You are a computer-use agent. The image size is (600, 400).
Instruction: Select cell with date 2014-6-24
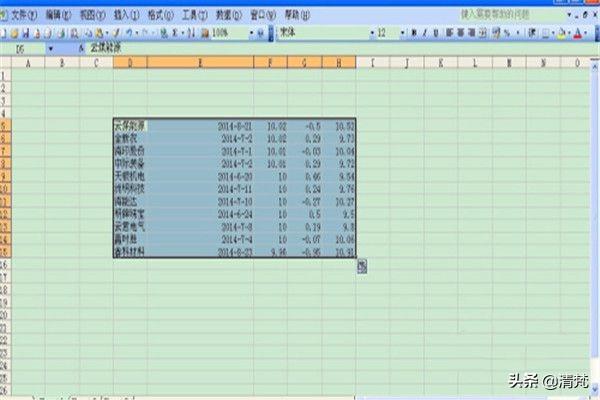pyautogui.click(x=200, y=214)
